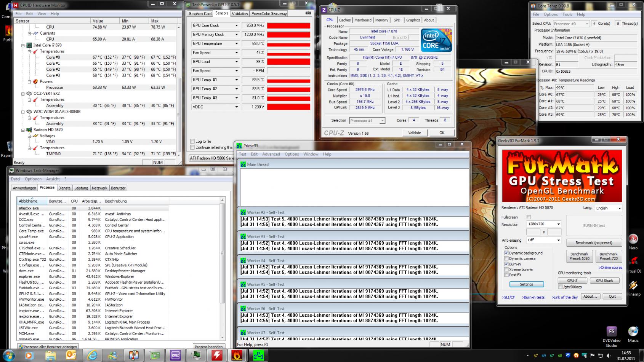Collapse Intel Core i7 870 tree node
644x362 pixels.
[23, 45]
